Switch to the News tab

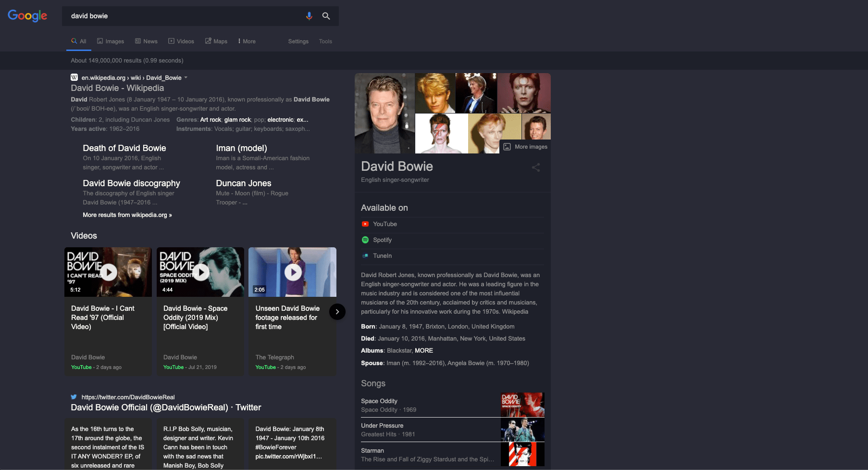point(146,41)
